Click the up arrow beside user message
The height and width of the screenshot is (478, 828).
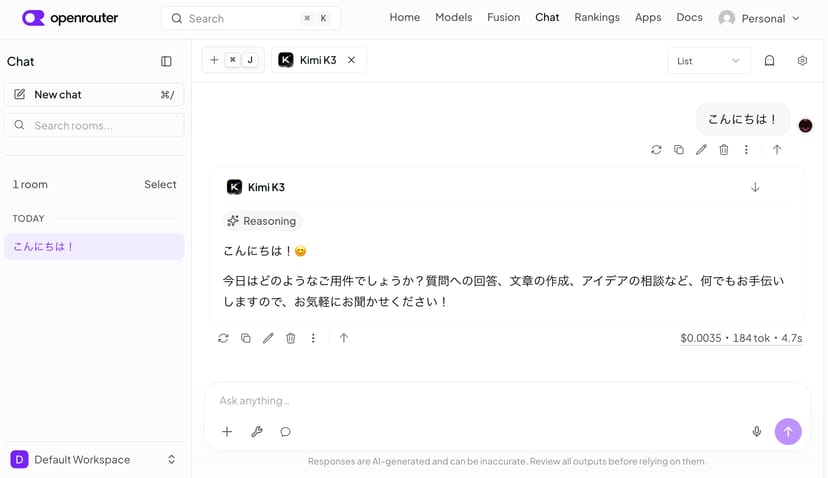(777, 149)
